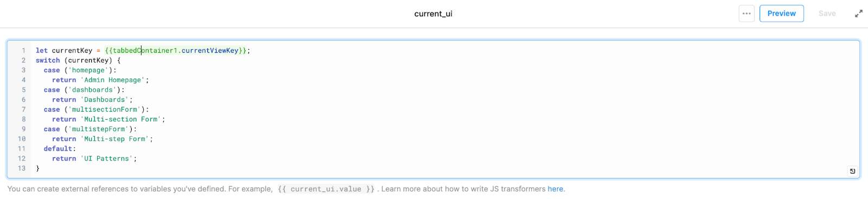Click the 'Dashboards' return string
Screen dimensions: 868x199
105,99
